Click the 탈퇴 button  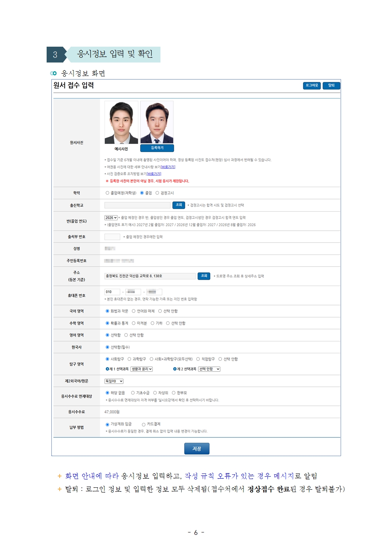331,85
